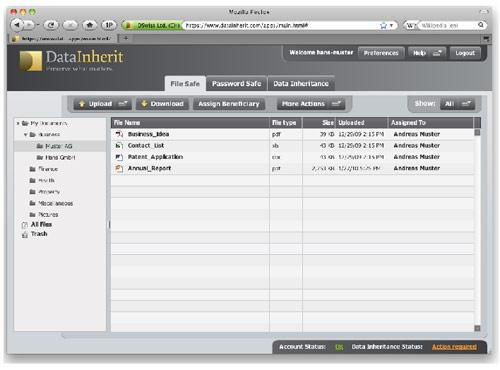
Task: Collapse the My Documents tree root
Action: coord(18,123)
